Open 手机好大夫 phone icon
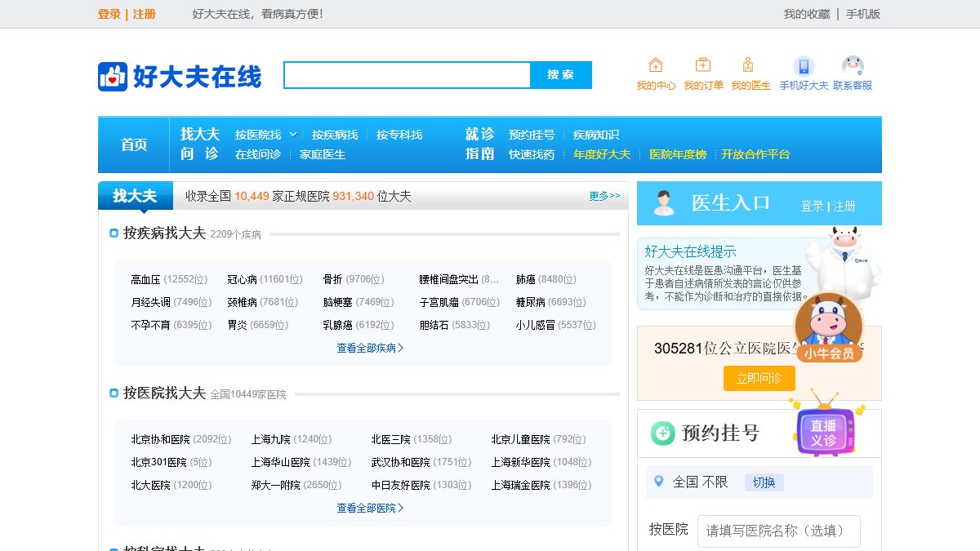 click(804, 66)
